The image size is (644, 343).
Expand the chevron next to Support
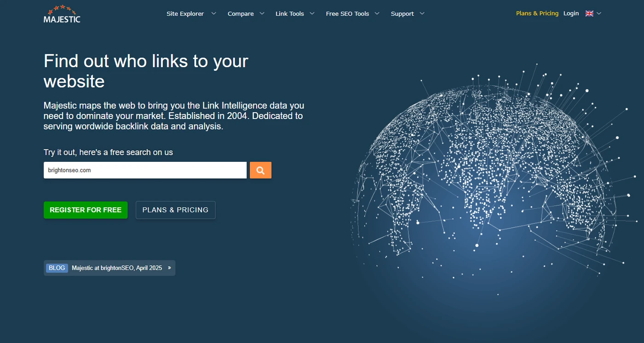click(422, 13)
